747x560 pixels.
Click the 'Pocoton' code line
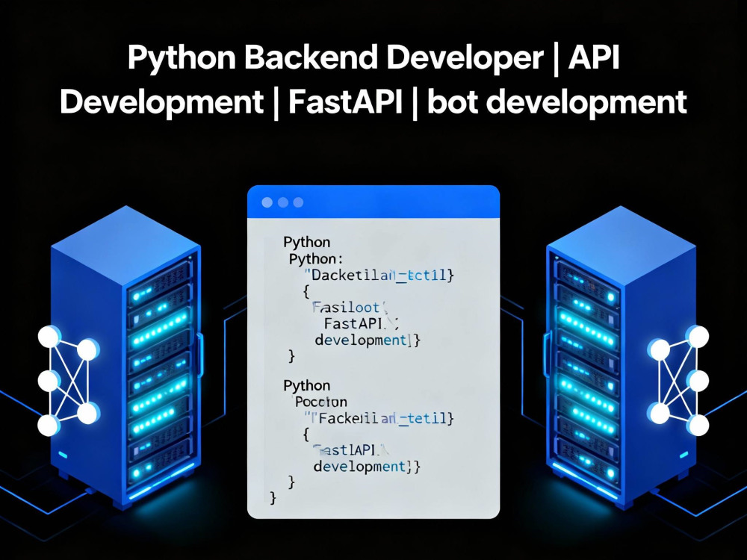tap(320, 402)
